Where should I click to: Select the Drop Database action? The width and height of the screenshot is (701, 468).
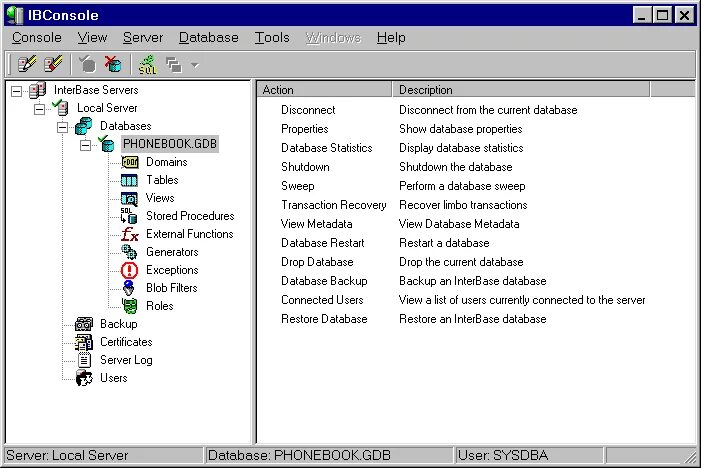pos(317,262)
